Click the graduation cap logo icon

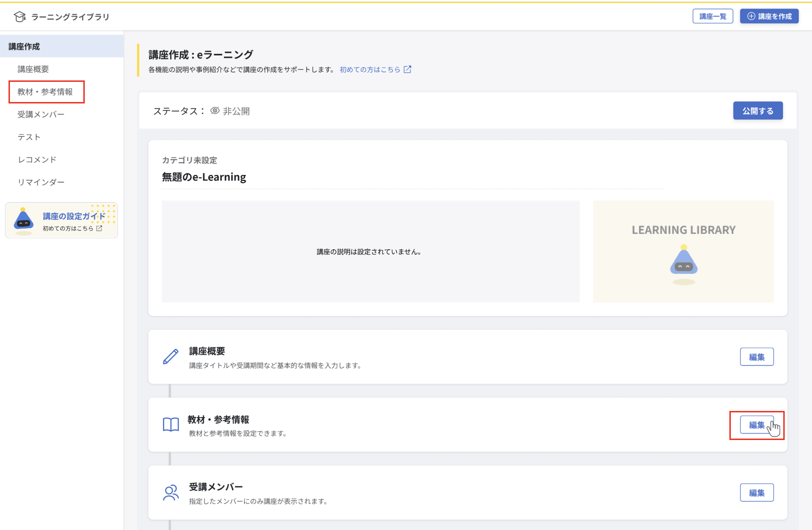[20, 16]
